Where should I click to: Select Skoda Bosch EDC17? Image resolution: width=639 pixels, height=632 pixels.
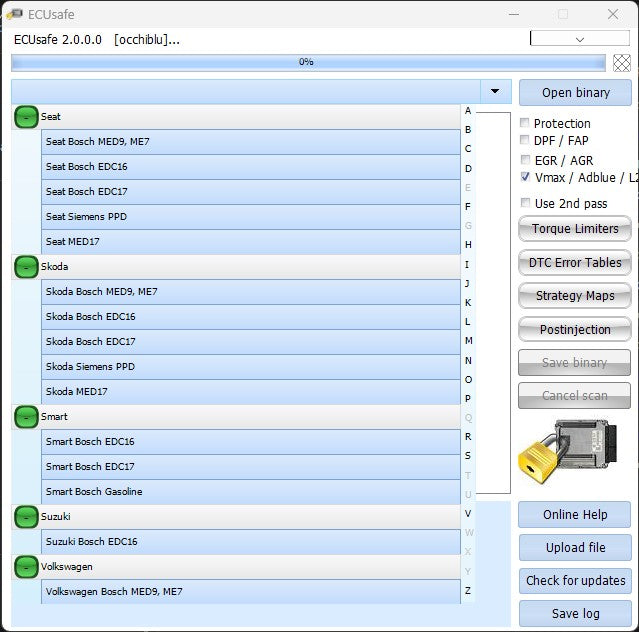(x=251, y=342)
